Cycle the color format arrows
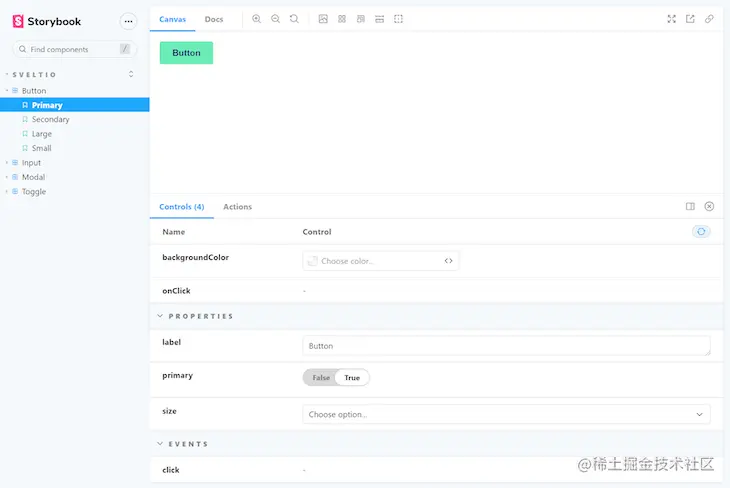This screenshot has height=488, width=730. pyautogui.click(x=448, y=261)
